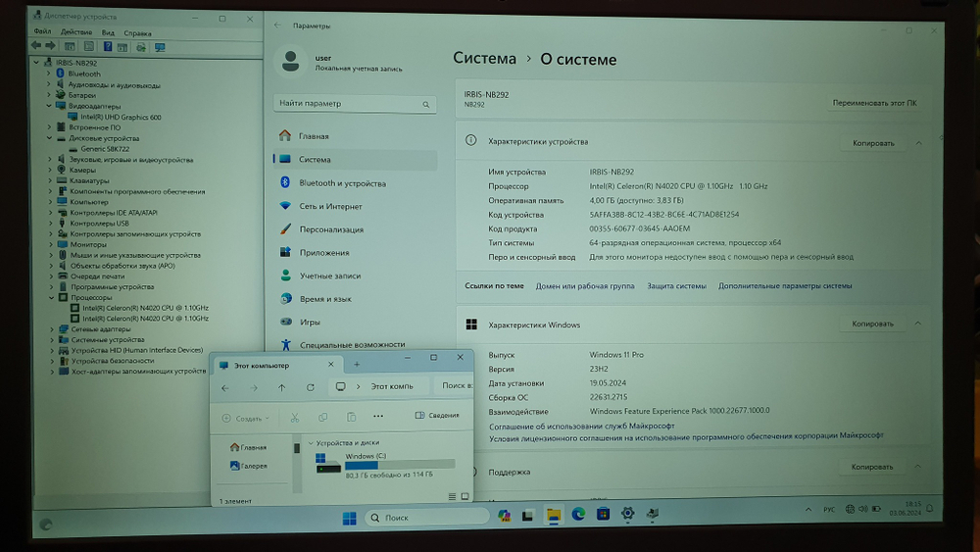Expand the Сетевые адаптеры category
Screen dimensions: 980x552
click(x=52, y=328)
